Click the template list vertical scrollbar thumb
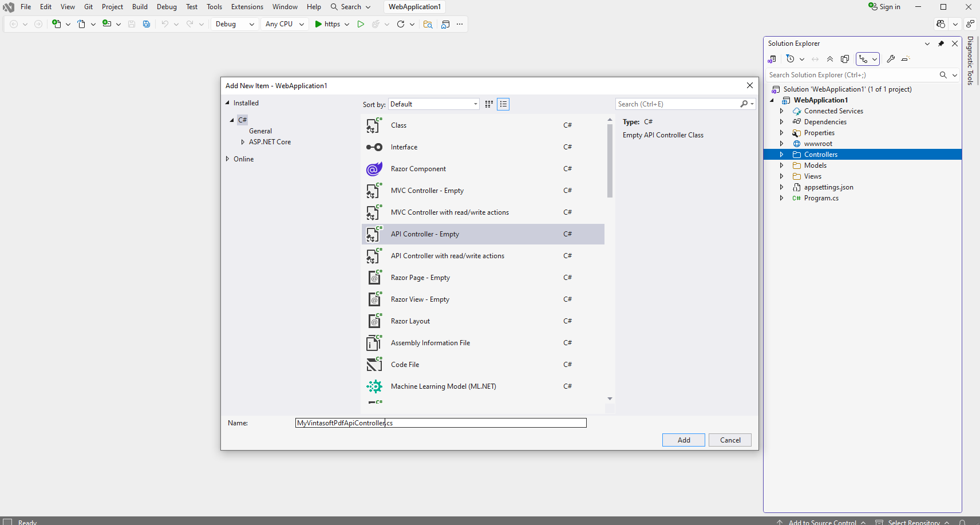The image size is (980, 525). pos(610,160)
